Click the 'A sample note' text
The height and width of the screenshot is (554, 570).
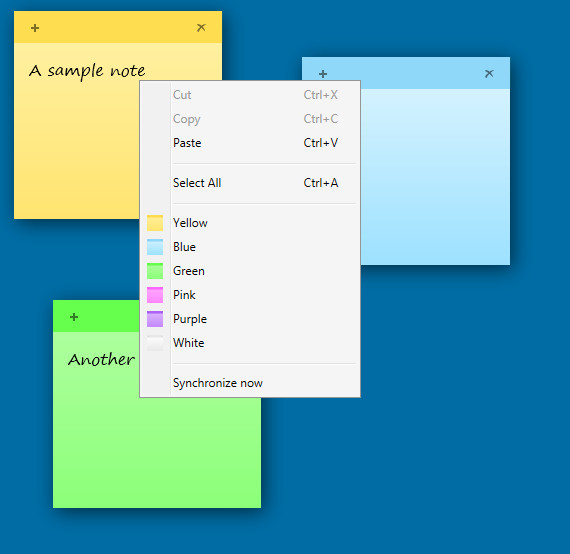pyautogui.click(x=87, y=71)
